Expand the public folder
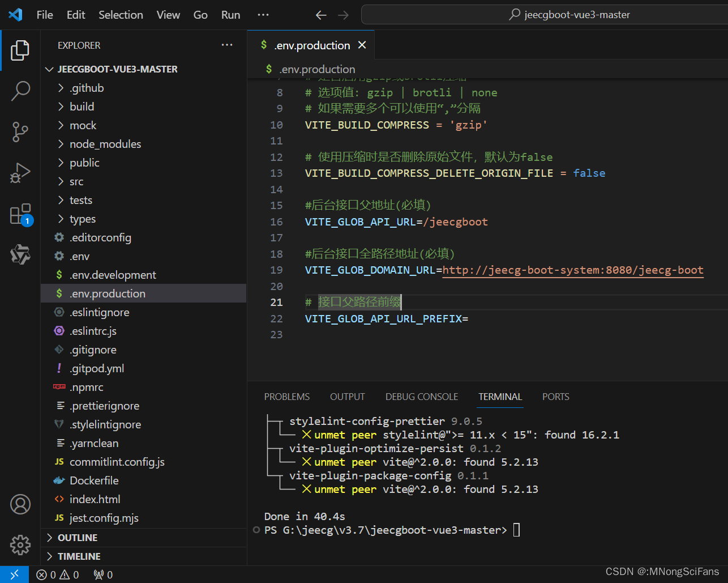The width and height of the screenshot is (728, 583). coord(144,163)
